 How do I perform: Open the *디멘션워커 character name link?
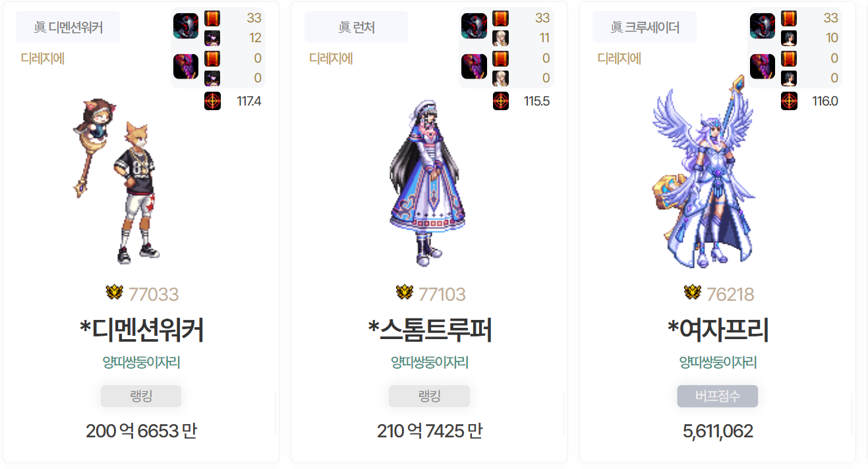pos(141,330)
